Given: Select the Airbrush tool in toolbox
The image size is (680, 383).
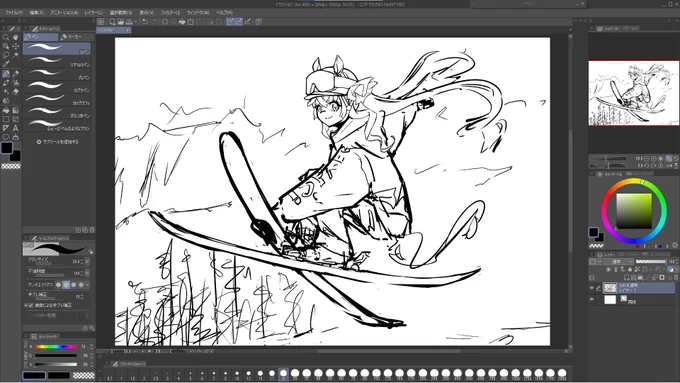Looking at the screenshot, I should [16, 83].
